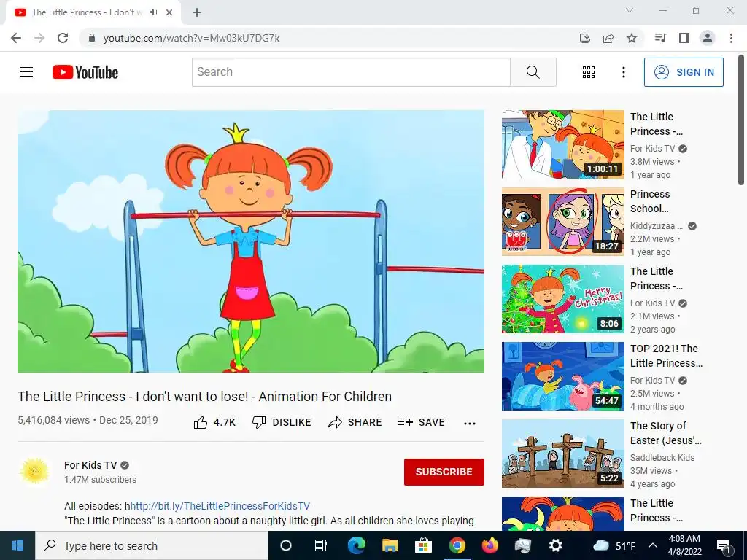Open the bit.ly TheLittlePrincessForKidsTV link
The image size is (747, 560).
[220, 506]
